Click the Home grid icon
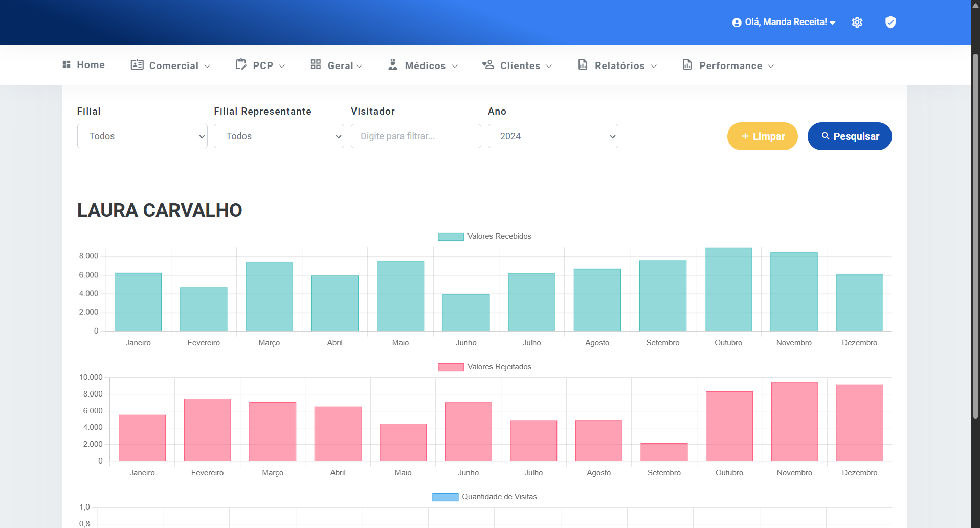 (x=66, y=64)
